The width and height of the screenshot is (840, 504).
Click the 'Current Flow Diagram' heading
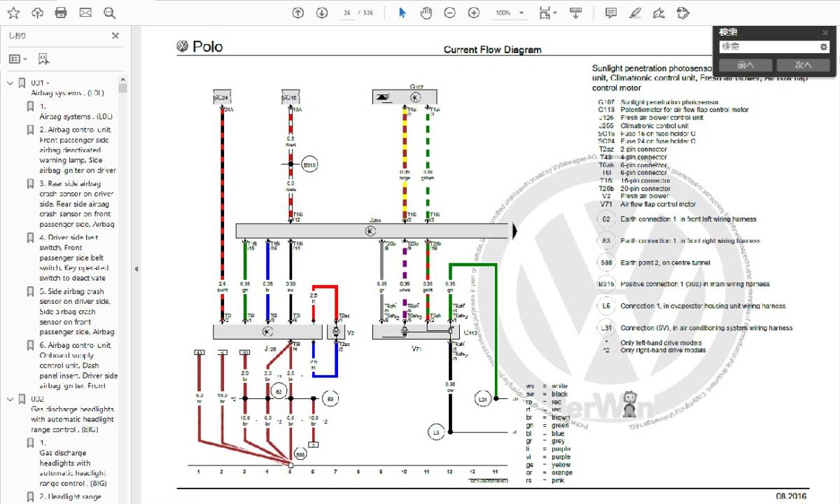[493, 50]
